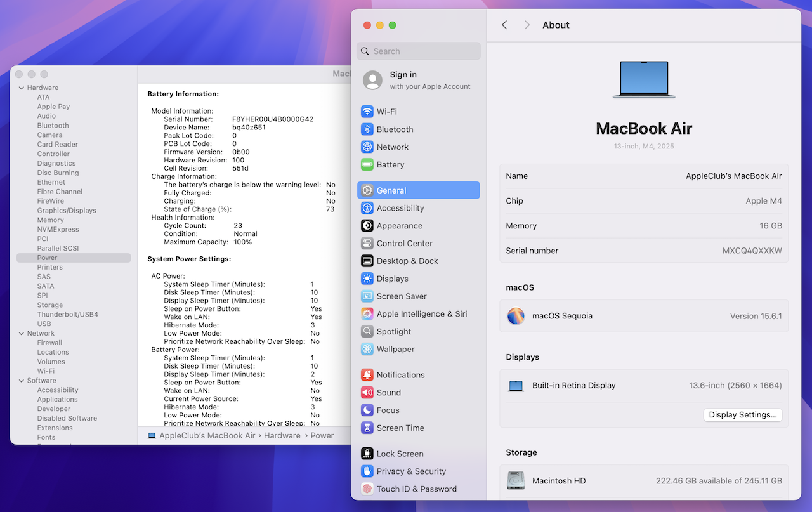Select Diagnostics under Hardware
This screenshot has width=812, height=512.
56,164
